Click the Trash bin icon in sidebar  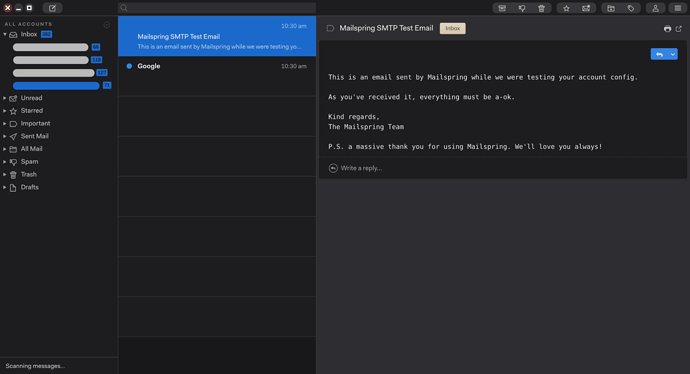[13, 175]
